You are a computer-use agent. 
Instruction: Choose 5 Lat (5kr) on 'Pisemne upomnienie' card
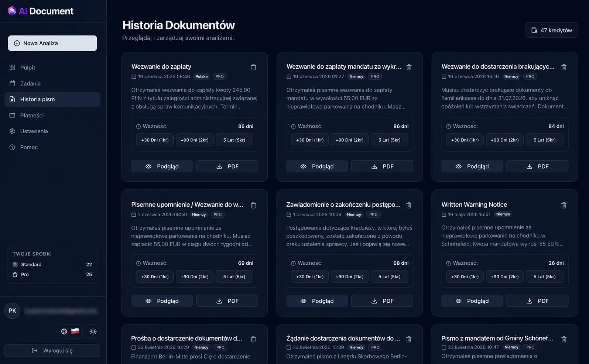tap(234, 277)
